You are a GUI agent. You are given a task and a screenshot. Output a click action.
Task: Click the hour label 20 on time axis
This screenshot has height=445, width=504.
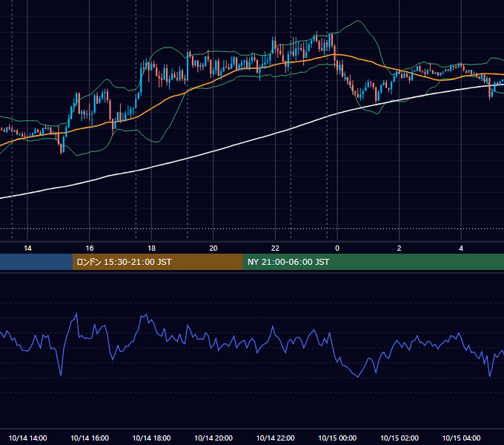[x=213, y=248]
